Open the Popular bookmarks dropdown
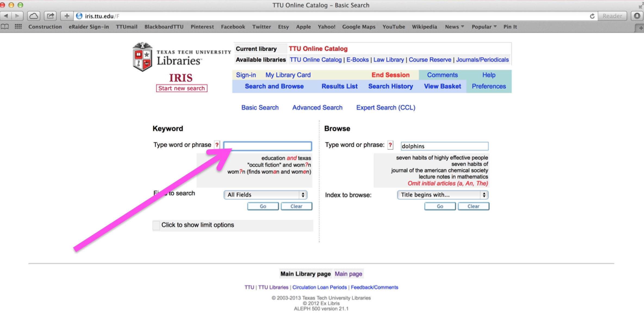The width and height of the screenshot is (644, 319). [x=484, y=27]
